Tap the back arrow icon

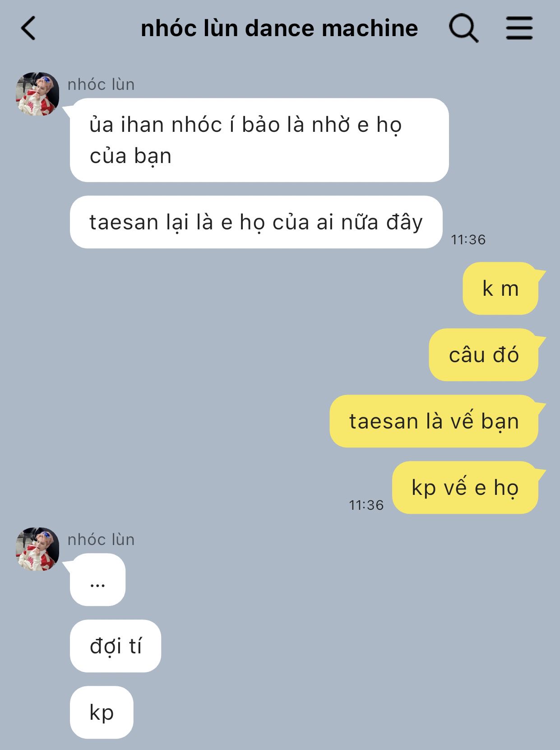28,28
